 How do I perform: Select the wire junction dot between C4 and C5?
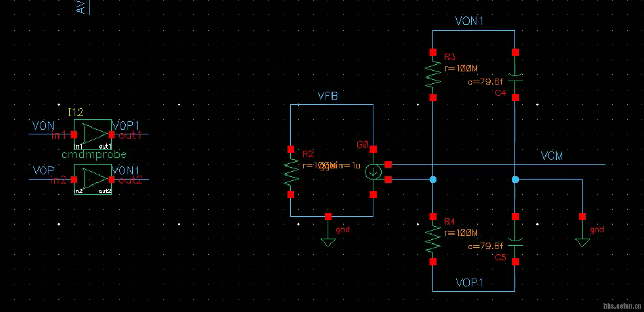(515, 180)
